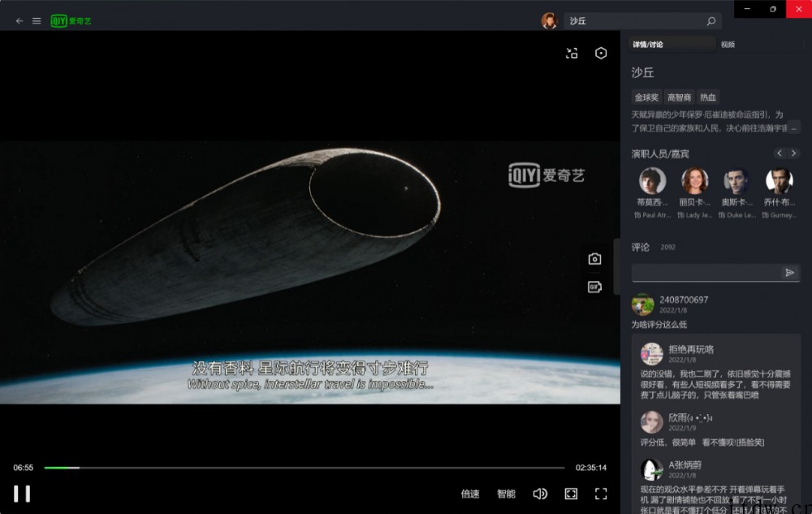The height and width of the screenshot is (514, 812).
Task: Click the username A张炳蔚
Action: point(685,464)
